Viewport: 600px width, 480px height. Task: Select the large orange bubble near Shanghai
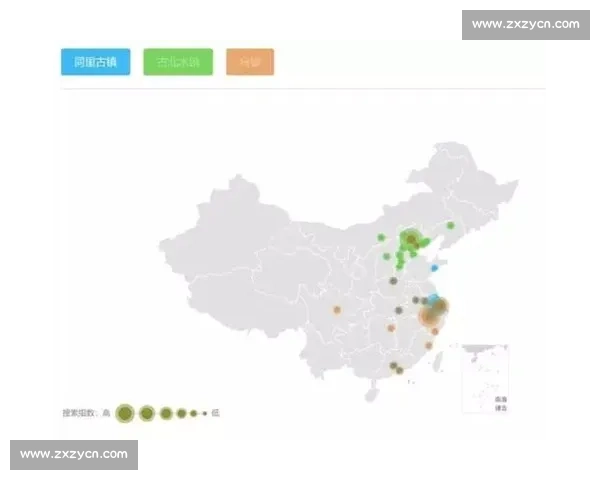click(431, 315)
